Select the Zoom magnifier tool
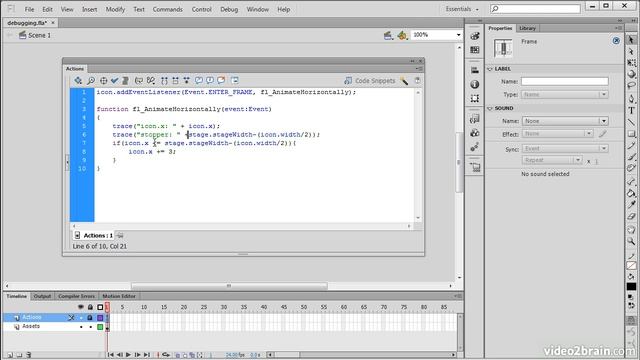Screen dimensions: 640x360 pos(631,241)
